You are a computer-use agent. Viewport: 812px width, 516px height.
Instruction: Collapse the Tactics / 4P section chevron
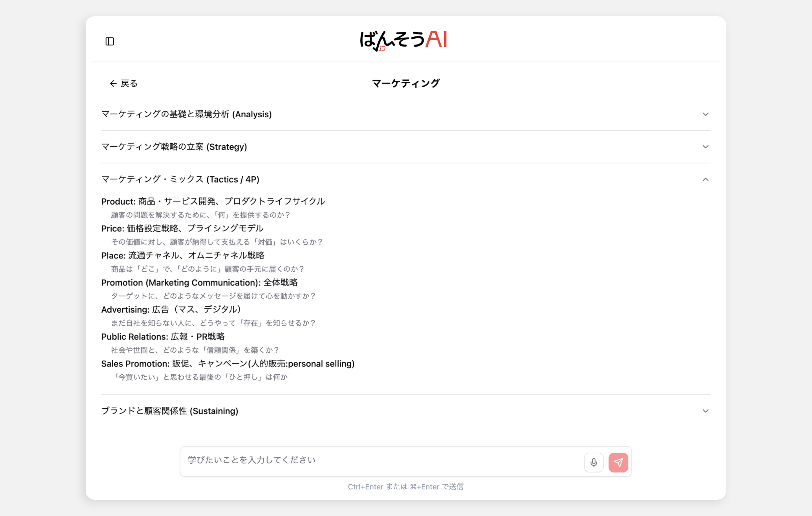[x=705, y=179]
